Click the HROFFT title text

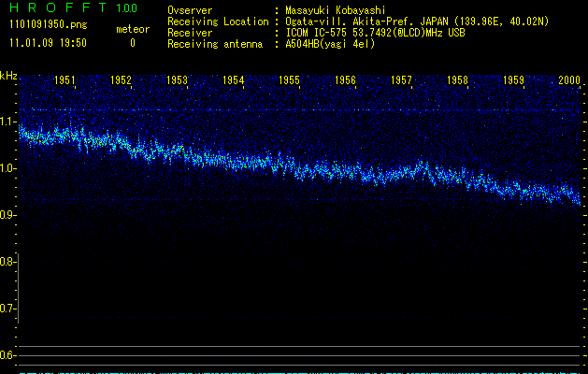point(55,8)
